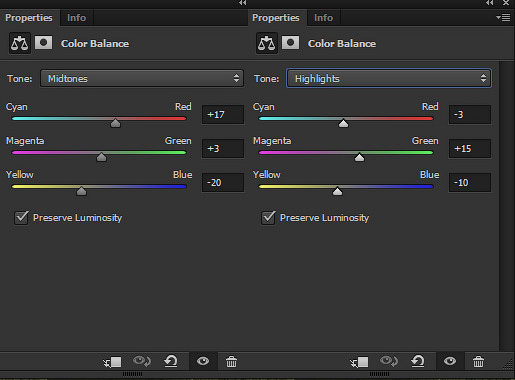Image resolution: width=515 pixels, height=380 pixels.
Task: Click the Color Balance scales icon in left panel
Action: point(20,43)
